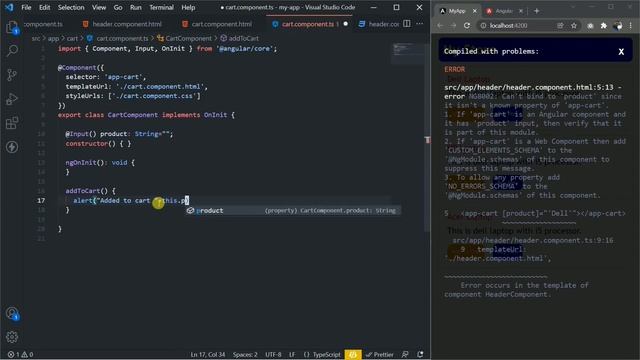Change end of line via LF
640x360 pixels.
292,355
